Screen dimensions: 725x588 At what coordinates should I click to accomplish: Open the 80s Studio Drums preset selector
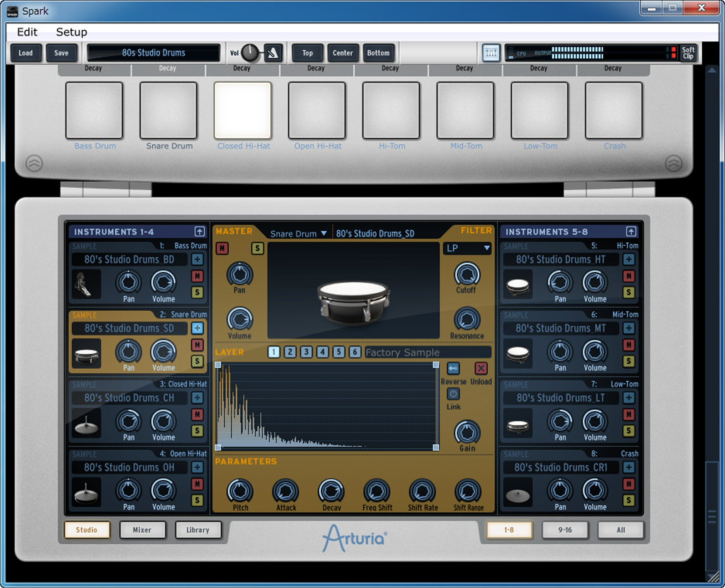coord(154,53)
